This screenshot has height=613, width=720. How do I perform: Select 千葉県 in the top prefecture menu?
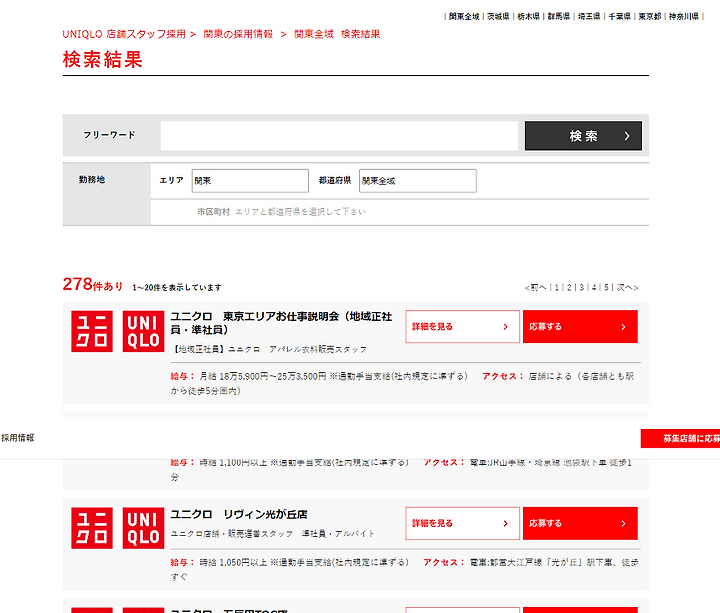[619, 17]
